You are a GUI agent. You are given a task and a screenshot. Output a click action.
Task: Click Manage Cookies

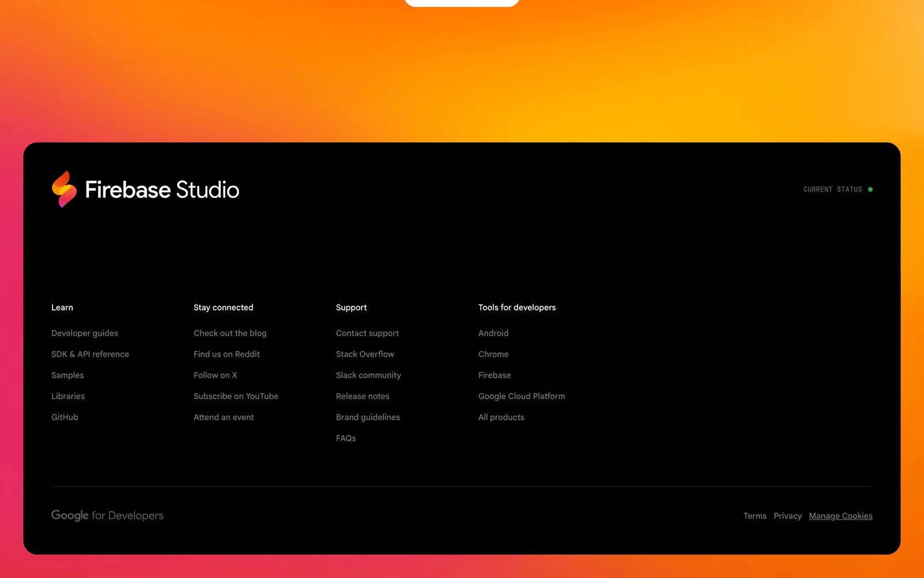(x=841, y=516)
